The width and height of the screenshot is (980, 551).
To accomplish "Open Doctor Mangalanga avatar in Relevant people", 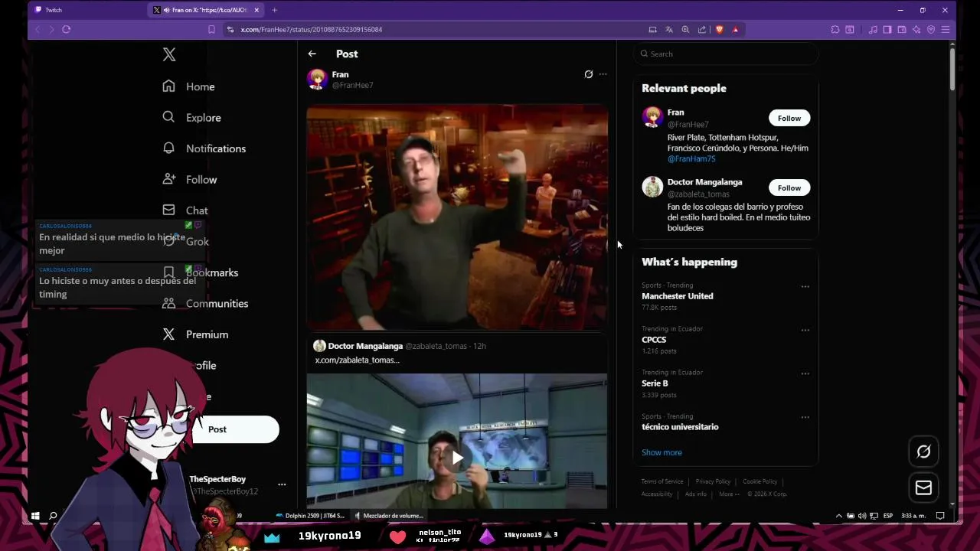I will (x=652, y=187).
